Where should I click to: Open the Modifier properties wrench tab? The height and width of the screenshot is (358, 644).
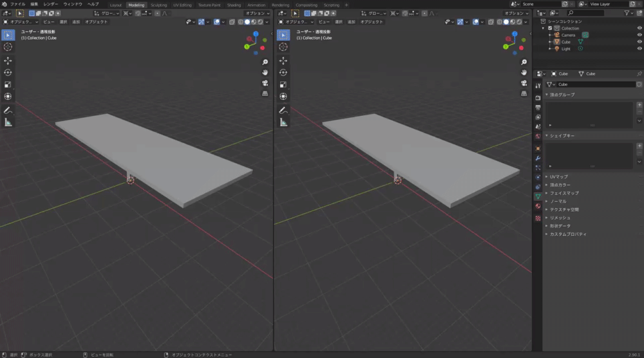[538, 158]
